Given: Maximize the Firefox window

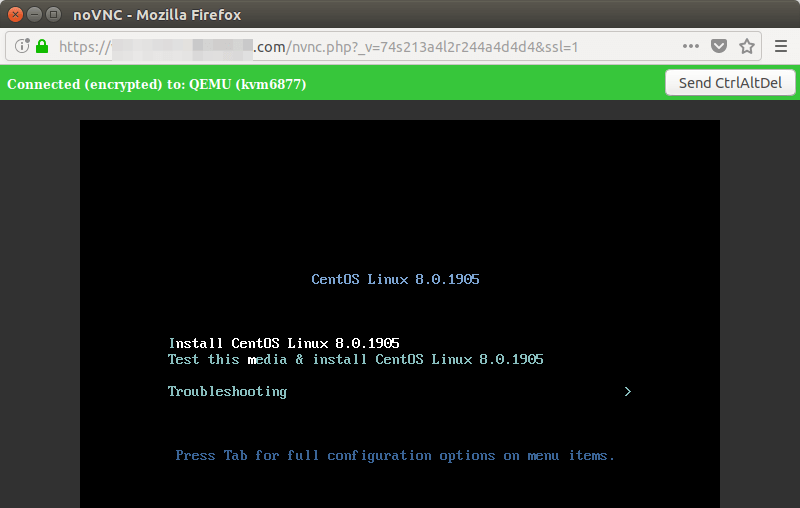Looking at the screenshot, I should (52, 15).
